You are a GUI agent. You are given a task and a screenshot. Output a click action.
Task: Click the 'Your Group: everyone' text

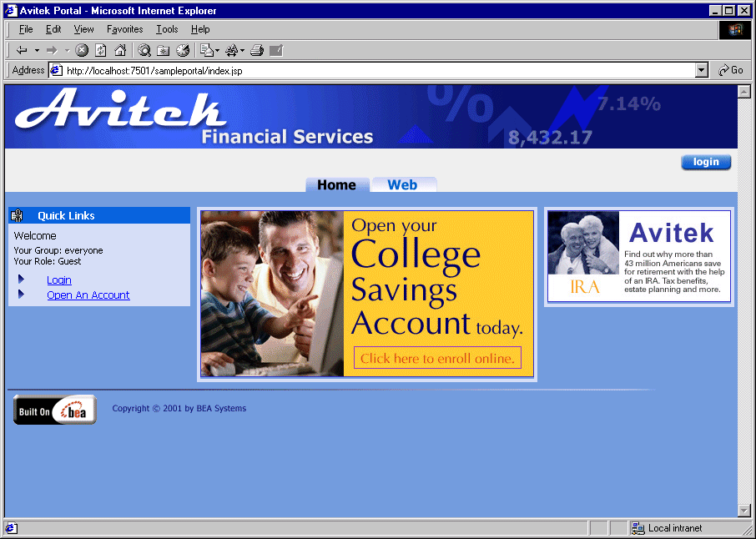pos(58,250)
